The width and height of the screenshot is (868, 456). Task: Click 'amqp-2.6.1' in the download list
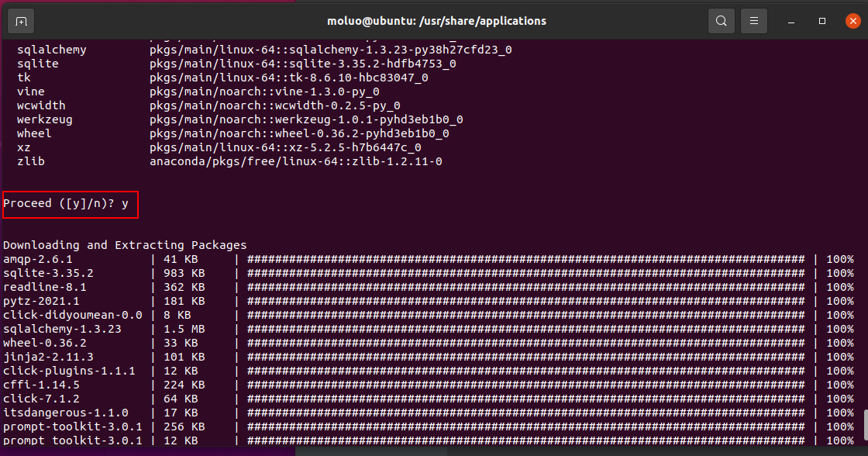pyautogui.click(x=38, y=259)
